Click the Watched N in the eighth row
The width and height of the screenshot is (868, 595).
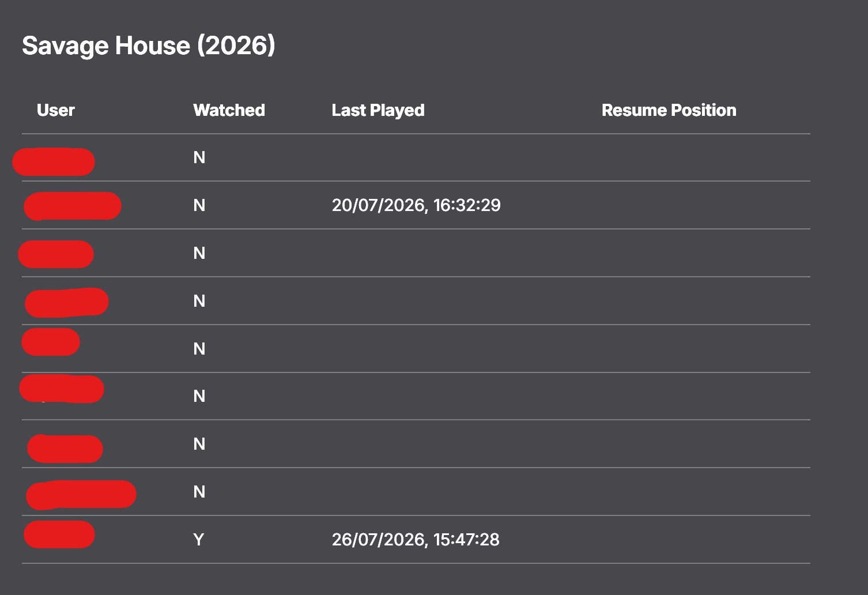click(x=199, y=492)
